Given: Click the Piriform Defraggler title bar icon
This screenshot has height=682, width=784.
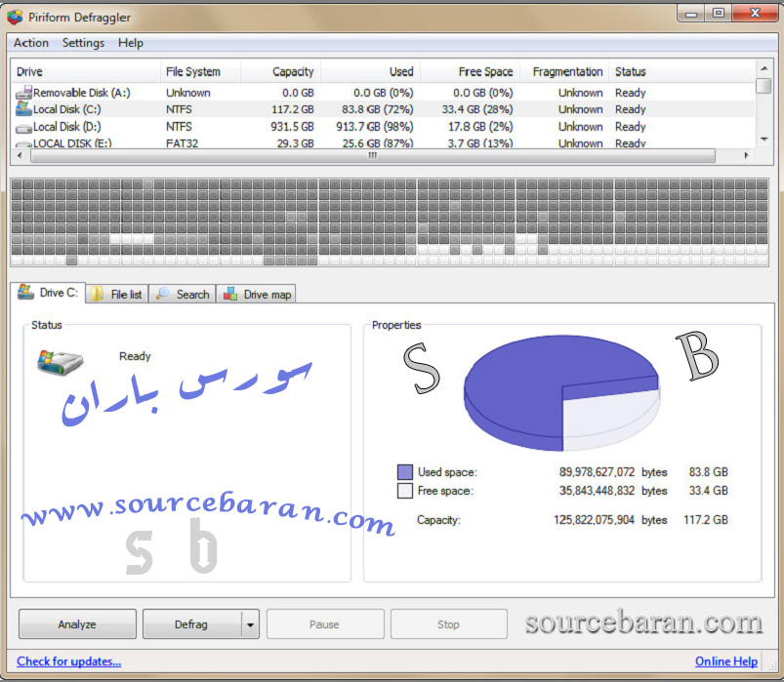Looking at the screenshot, I should point(15,17).
